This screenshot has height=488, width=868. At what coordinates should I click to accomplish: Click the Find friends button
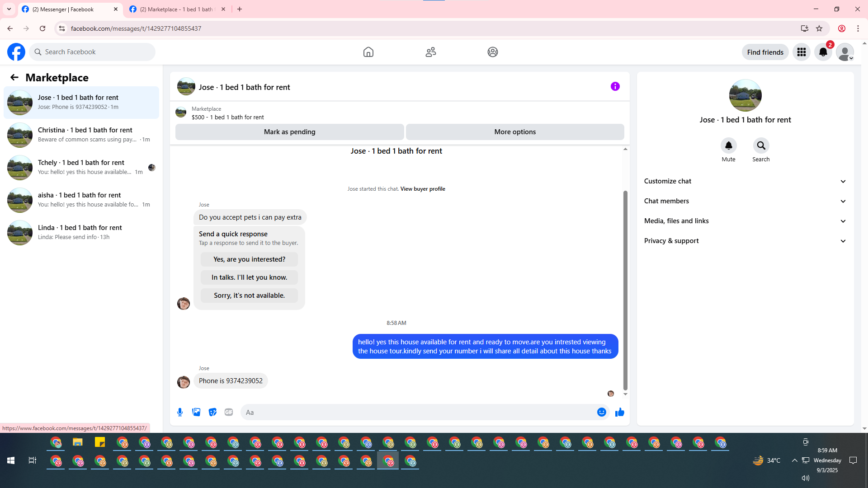point(765,52)
